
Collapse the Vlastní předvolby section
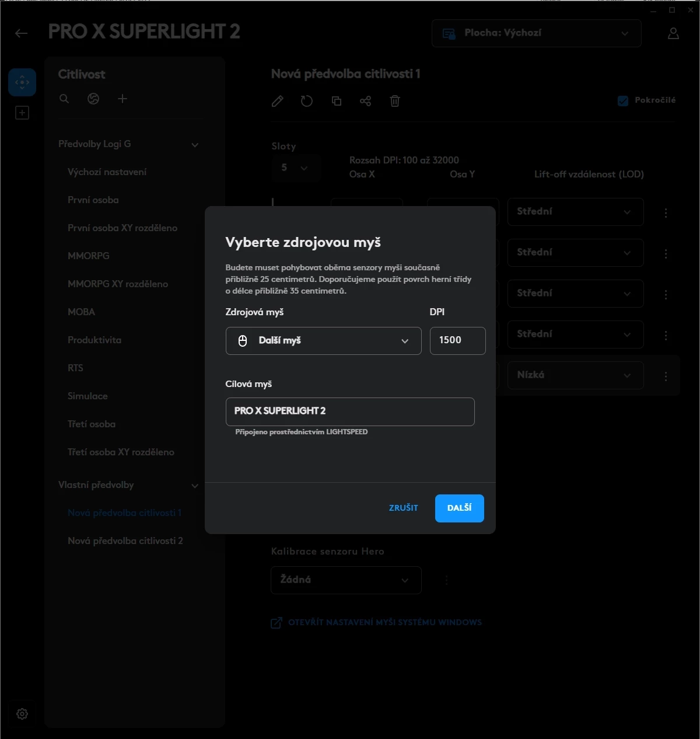point(195,486)
